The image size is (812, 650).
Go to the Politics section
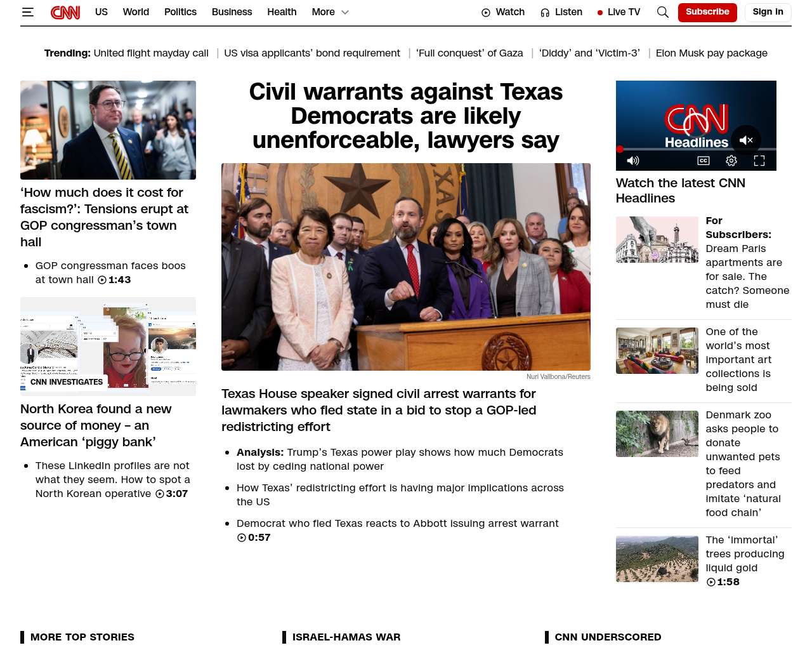[180, 12]
